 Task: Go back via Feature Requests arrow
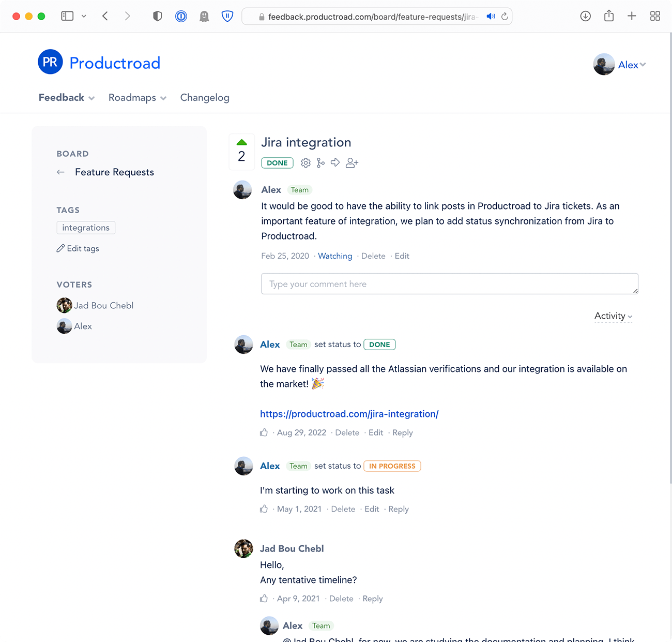tap(60, 172)
